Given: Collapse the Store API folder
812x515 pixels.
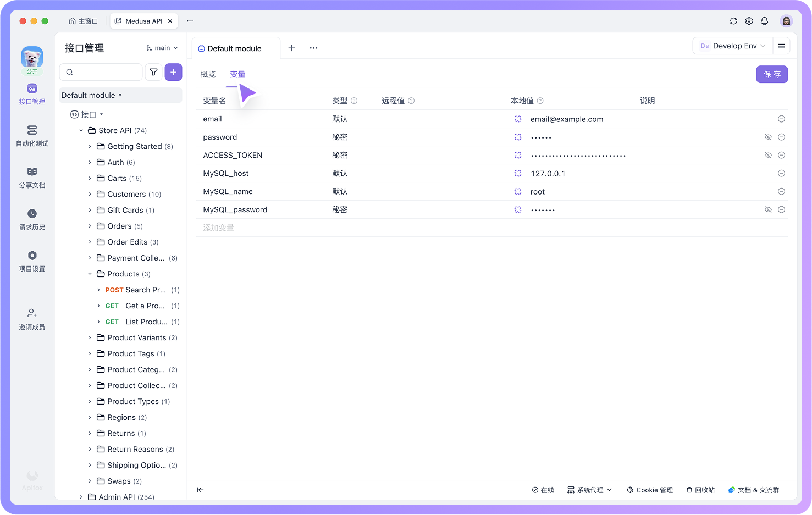Looking at the screenshot, I should coord(81,130).
